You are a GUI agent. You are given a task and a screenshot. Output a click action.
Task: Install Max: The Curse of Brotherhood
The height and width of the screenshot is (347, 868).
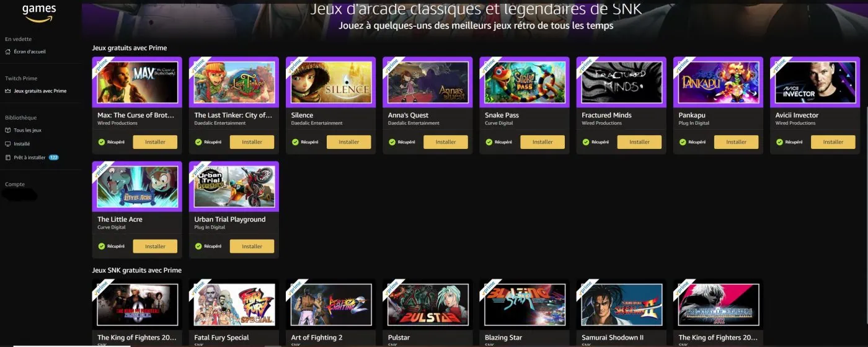155,142
